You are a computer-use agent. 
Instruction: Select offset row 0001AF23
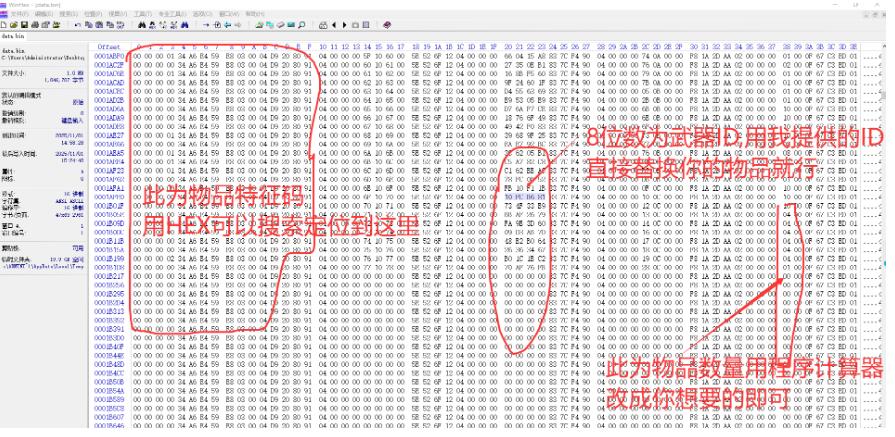pyautogui.click(x=108, y=171)
